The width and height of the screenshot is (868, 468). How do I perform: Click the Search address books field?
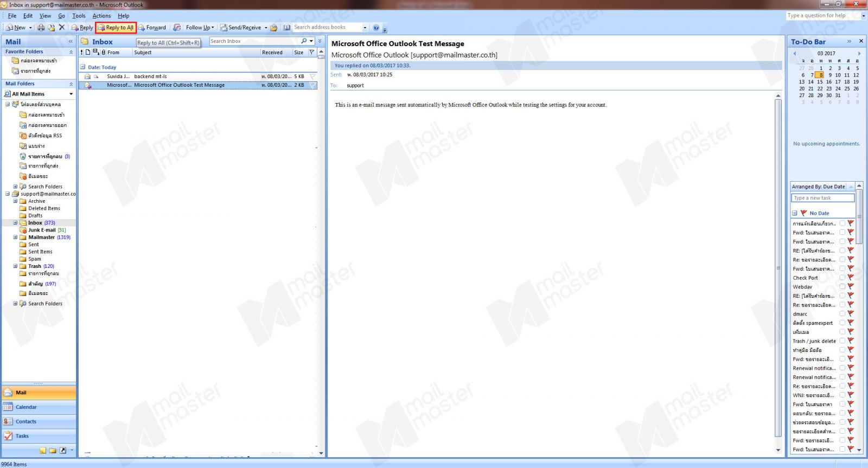(x=327, y=27)
